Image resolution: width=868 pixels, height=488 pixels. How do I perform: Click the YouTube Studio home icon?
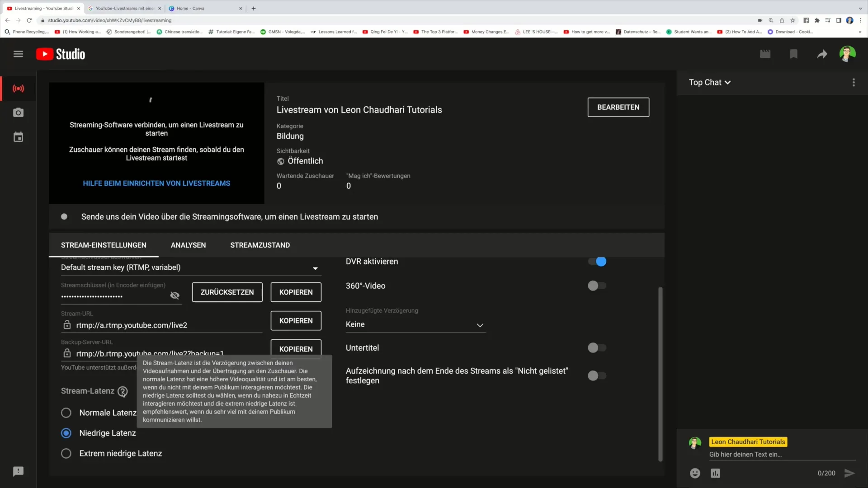coord(60,54)
